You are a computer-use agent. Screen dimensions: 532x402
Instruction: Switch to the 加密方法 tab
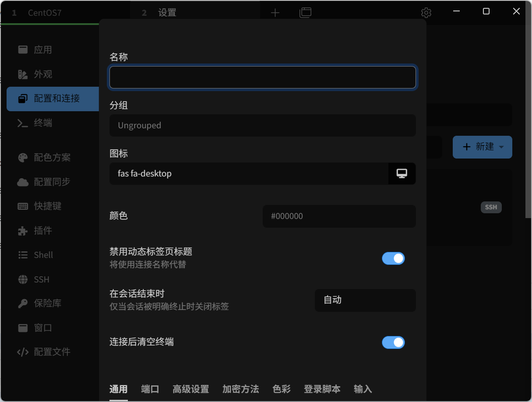240,389
